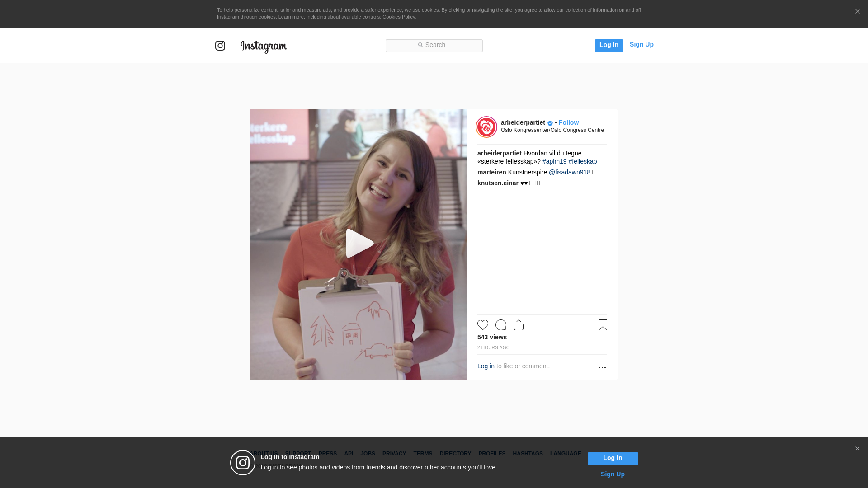Close the Log In to Instagram banner
Screen dimensions: 868x488
[x=857, y=449]
